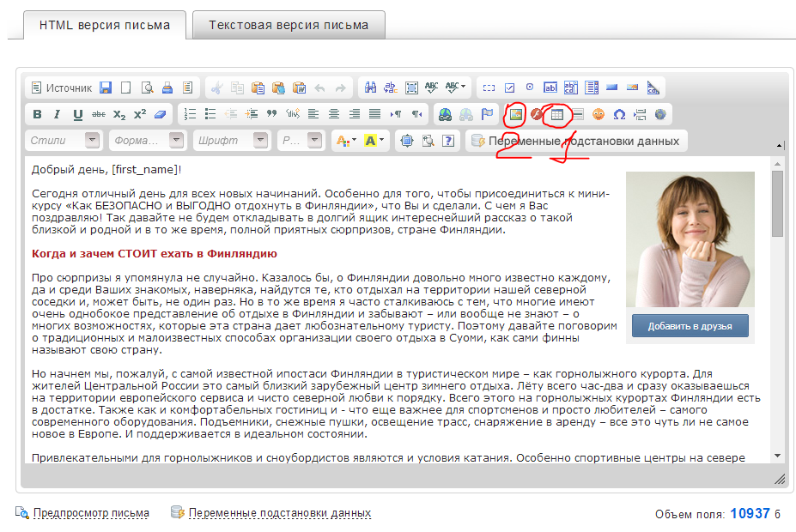Paste as plain text
The image size is (796, 532).
[278, 88]
